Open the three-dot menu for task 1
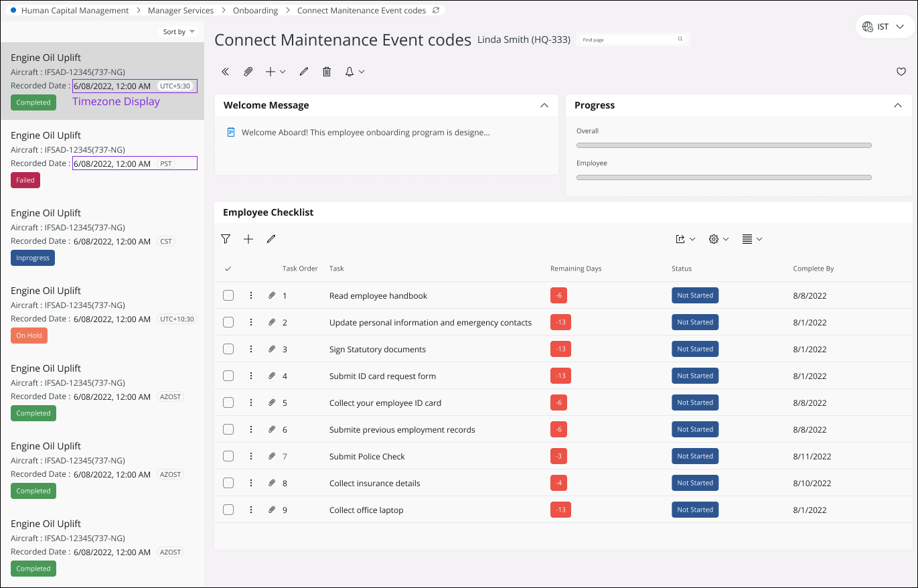The image size is (918, 588). click(x=251, y=295)
